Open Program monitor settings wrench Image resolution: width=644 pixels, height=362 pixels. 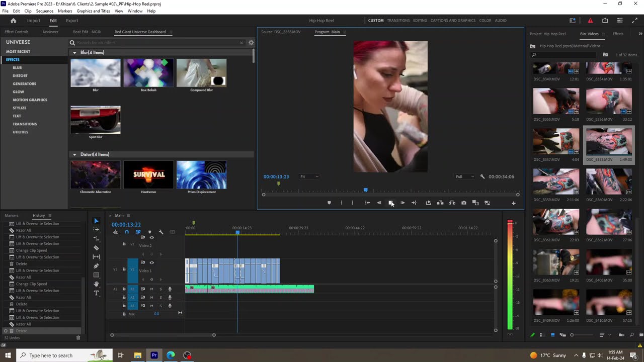[482, 176]
